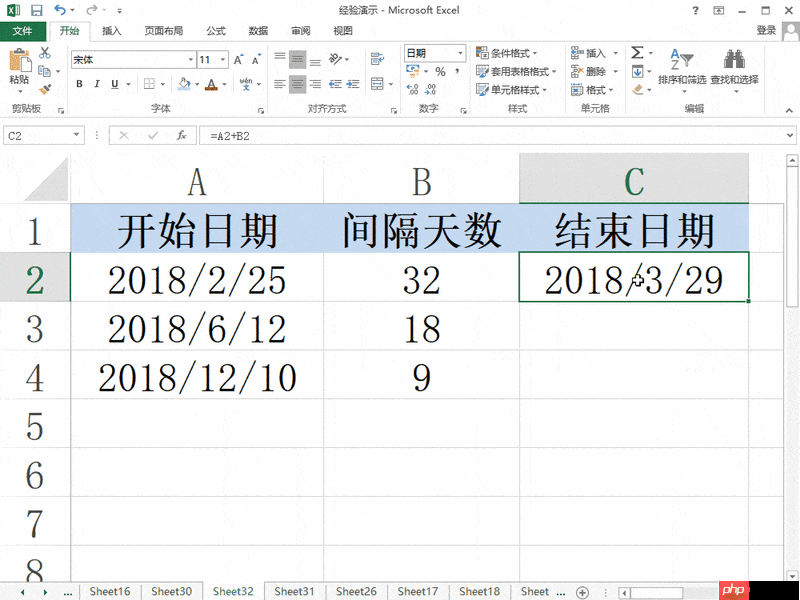Screen dimensions: 800x600
Task: Open 条件格式 conditional formatting menu
Action: point(507,53)
